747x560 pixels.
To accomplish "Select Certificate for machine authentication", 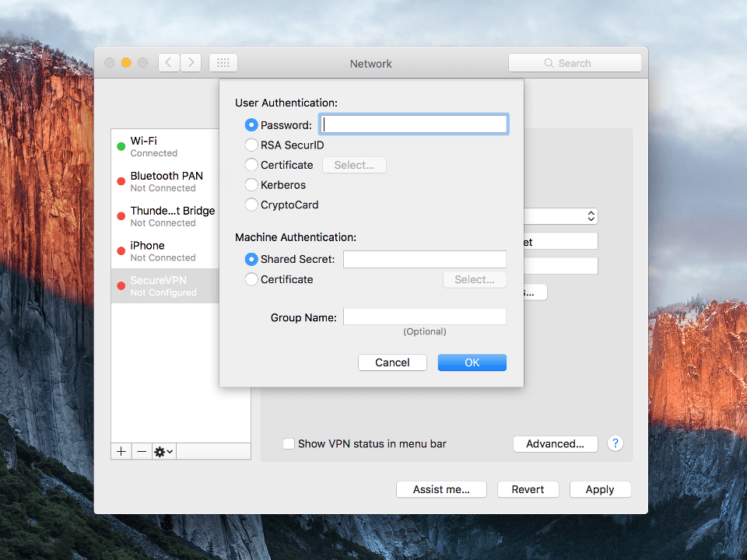I will click(252, 279).
